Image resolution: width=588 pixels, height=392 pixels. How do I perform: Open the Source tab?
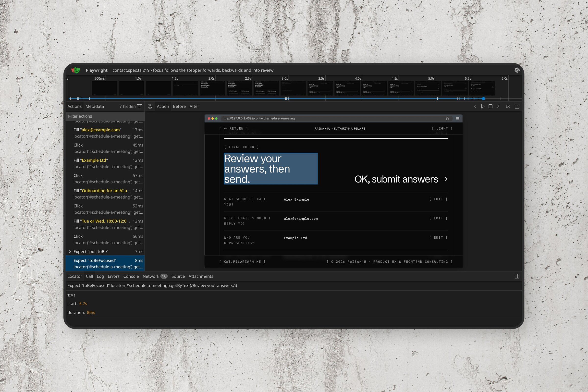click(178, 276)
